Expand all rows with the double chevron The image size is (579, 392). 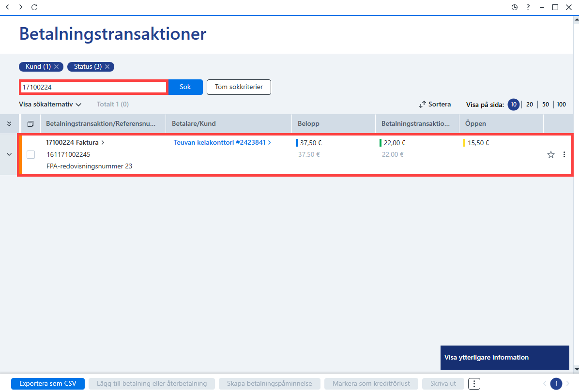(x=9, y=124)
